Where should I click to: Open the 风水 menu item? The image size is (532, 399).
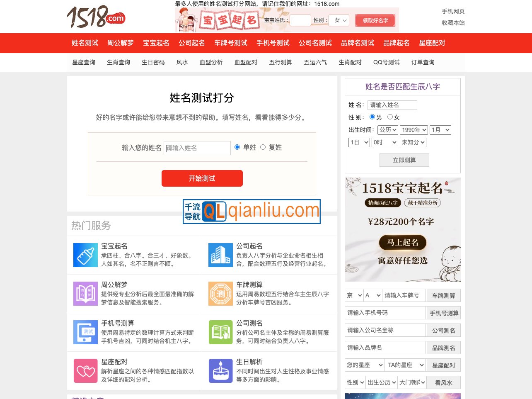tap(182, 62)
